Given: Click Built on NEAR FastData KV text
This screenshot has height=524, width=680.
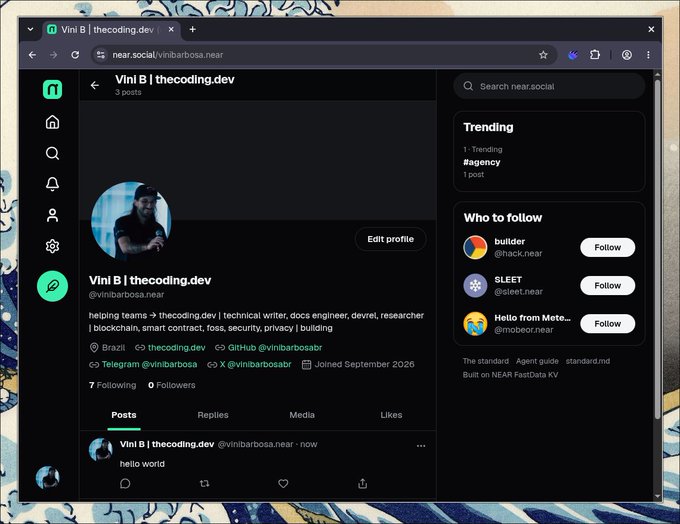Looking at the screenshot, I should coord(510,375).
